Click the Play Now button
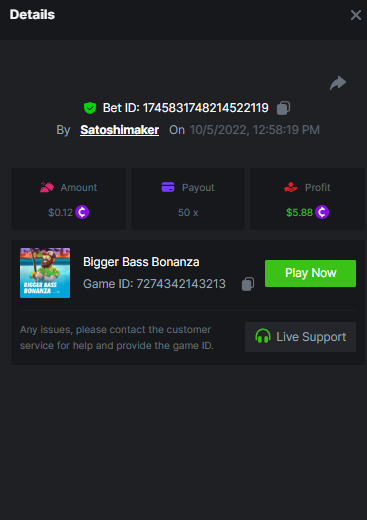This screenshot has width=367, height=520. pyautogui.click(x=310, y=273)
